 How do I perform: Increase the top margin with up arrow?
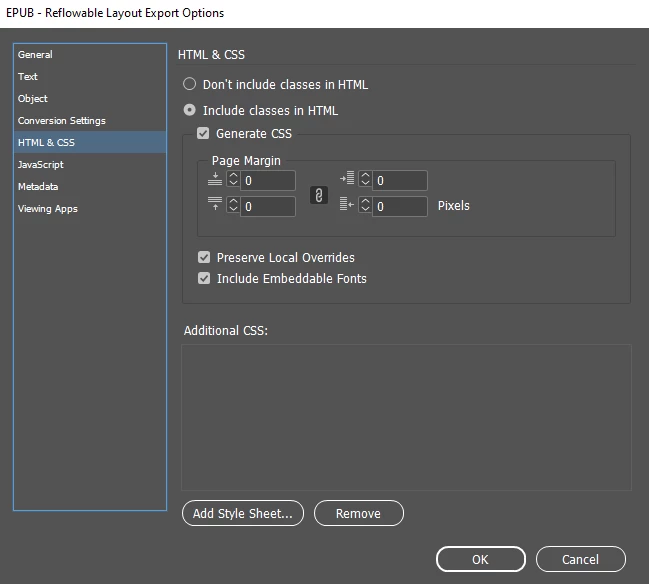tap(233, 176)
